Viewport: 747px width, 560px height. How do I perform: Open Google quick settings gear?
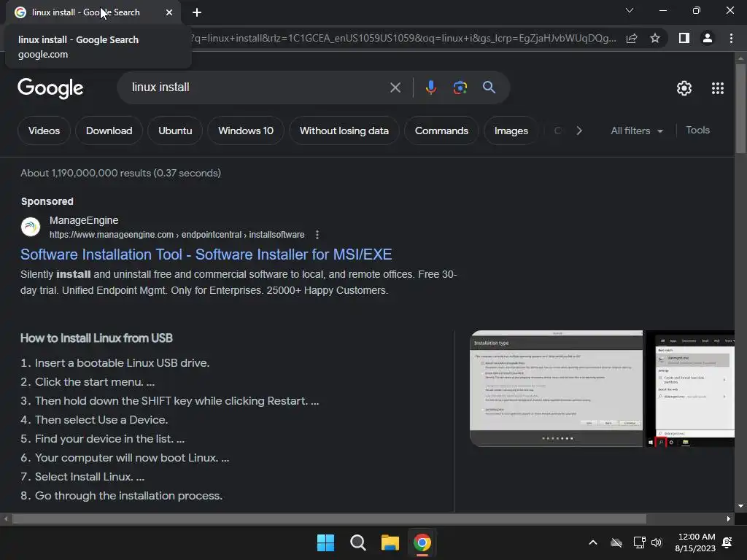pyautogui.click(x=684, y=88)
